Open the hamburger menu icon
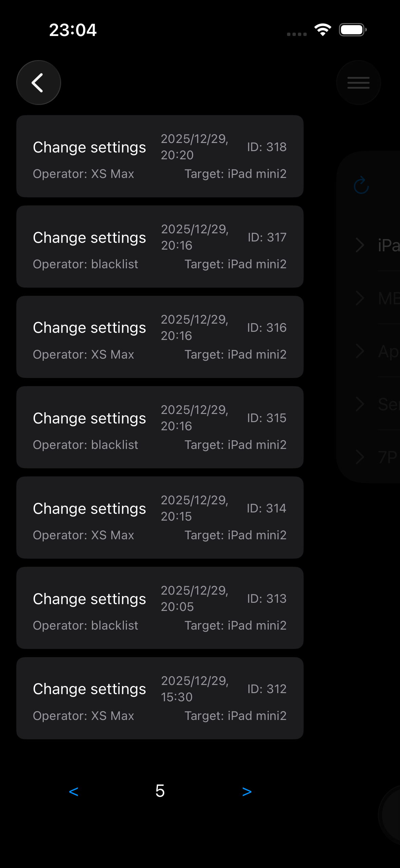 coord(358,83)
